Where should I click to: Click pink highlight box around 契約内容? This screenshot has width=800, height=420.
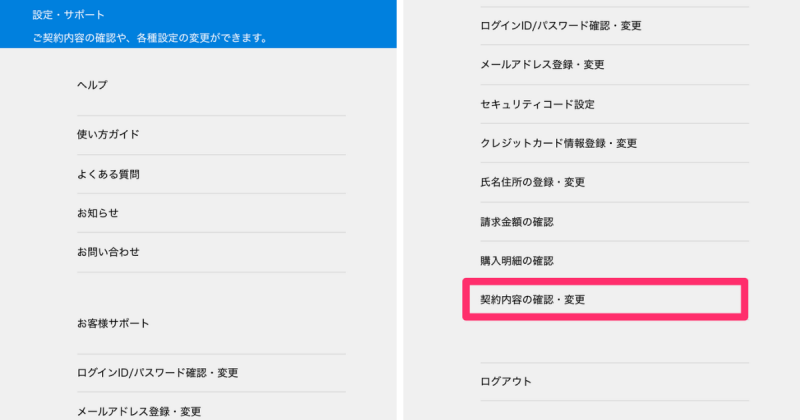point(605,300)
